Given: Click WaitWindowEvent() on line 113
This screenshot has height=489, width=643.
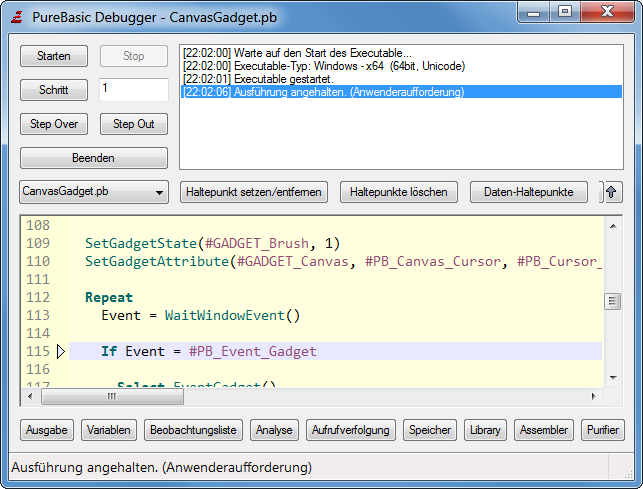Looking at the screenshot, I should 233,315.
